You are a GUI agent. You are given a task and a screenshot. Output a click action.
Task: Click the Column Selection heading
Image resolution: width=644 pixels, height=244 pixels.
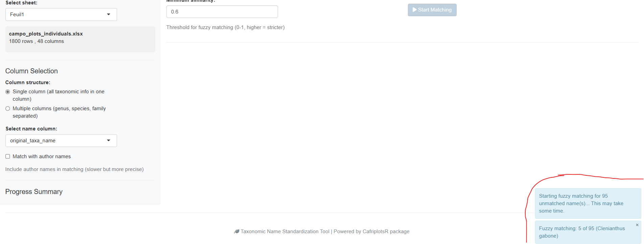(31, 71)
